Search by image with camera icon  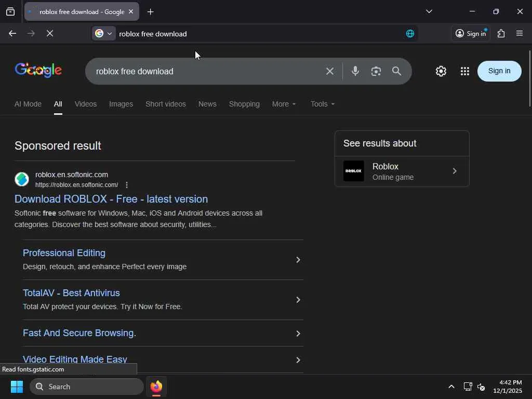[376, 71]
